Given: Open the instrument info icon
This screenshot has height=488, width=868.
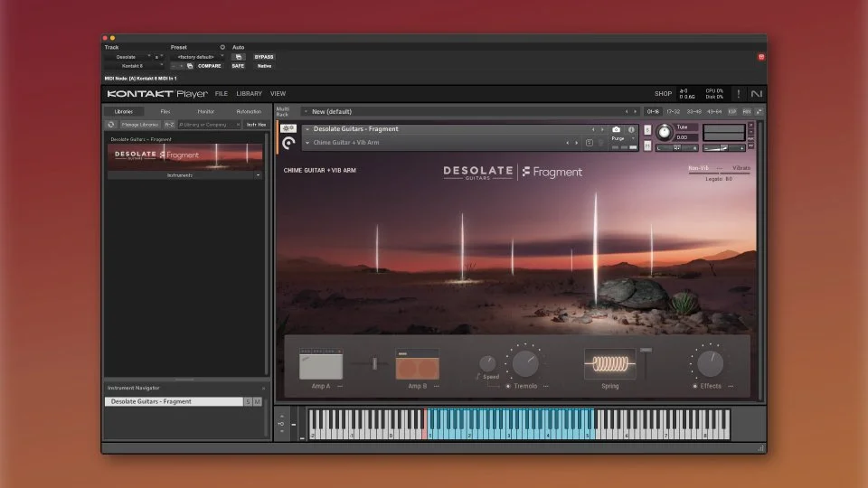Looking at the screenshot, I should [x=631, y=129].
